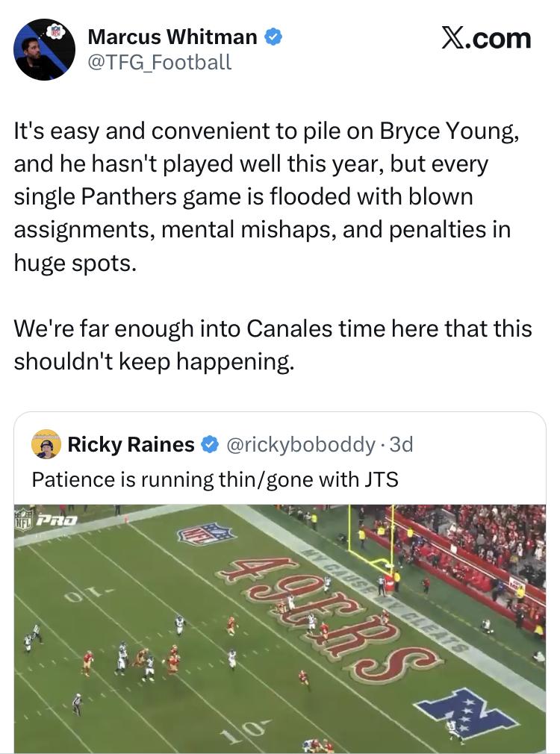Open Ricky Raines' small profile avatar
Screen dimensions: 560x754
[46, 445]
